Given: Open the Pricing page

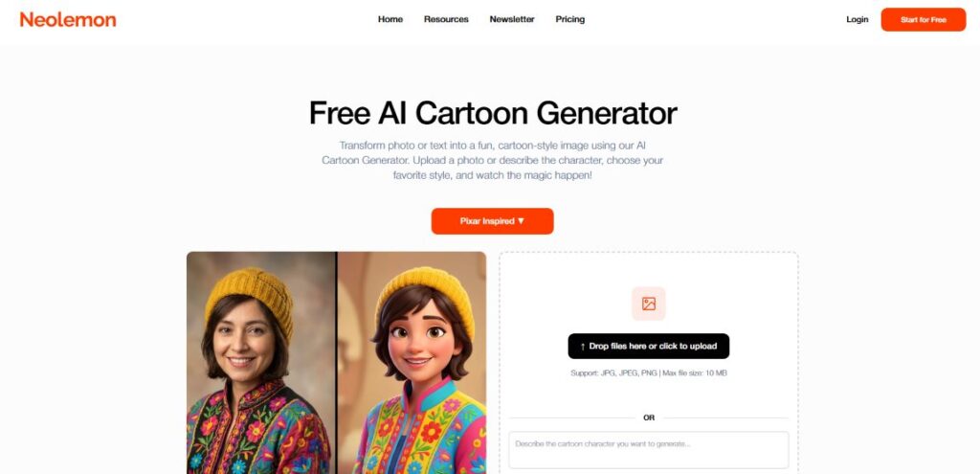Looking at the screenshot, I should tap(570, 19).
